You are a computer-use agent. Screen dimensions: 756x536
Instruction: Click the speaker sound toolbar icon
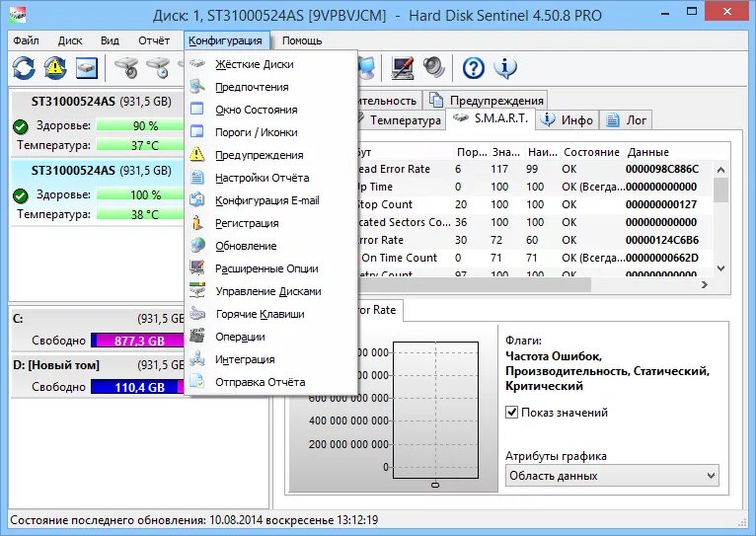point(434,68)
